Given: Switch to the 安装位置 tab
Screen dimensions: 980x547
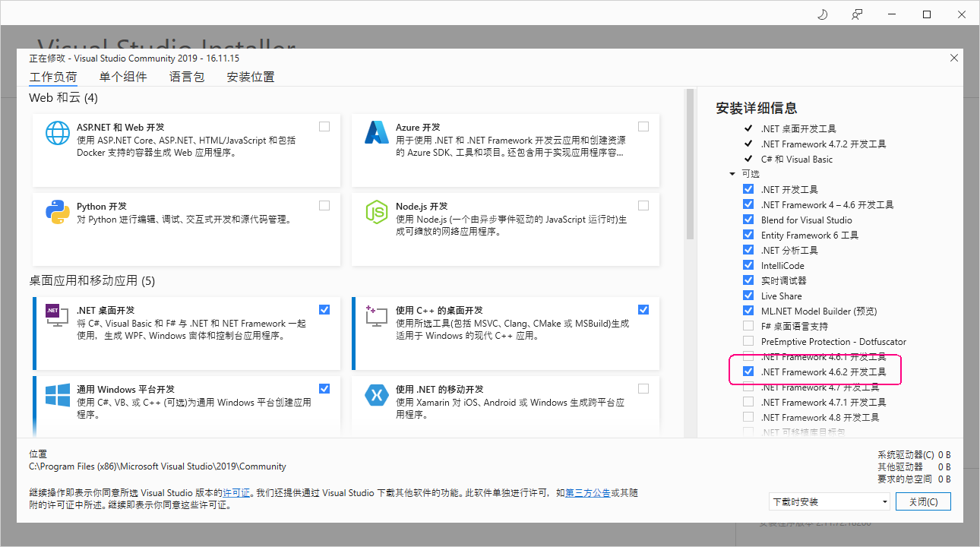Looking at the screenshot, I should (x=251, y=77).
